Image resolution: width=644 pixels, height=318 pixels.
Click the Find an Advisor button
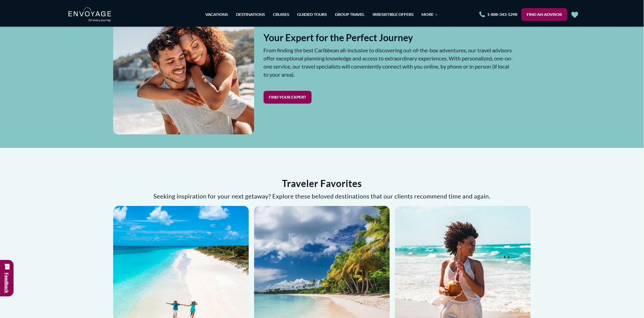click(544, 15)
